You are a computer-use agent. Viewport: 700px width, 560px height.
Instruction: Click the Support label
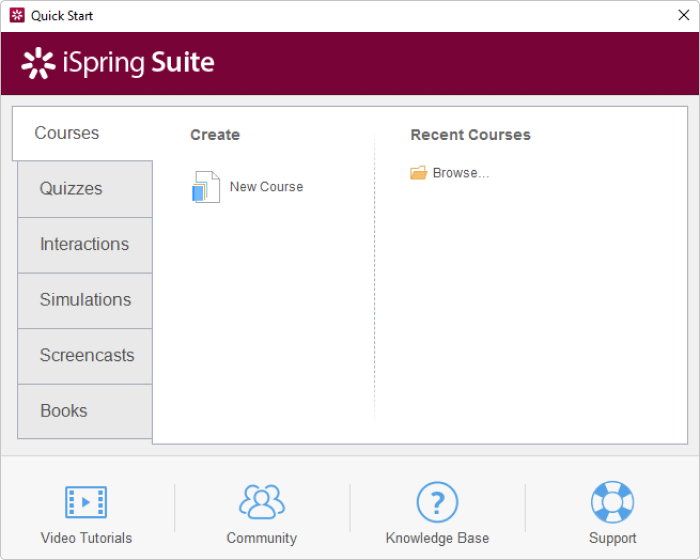(x=612, y=538)
